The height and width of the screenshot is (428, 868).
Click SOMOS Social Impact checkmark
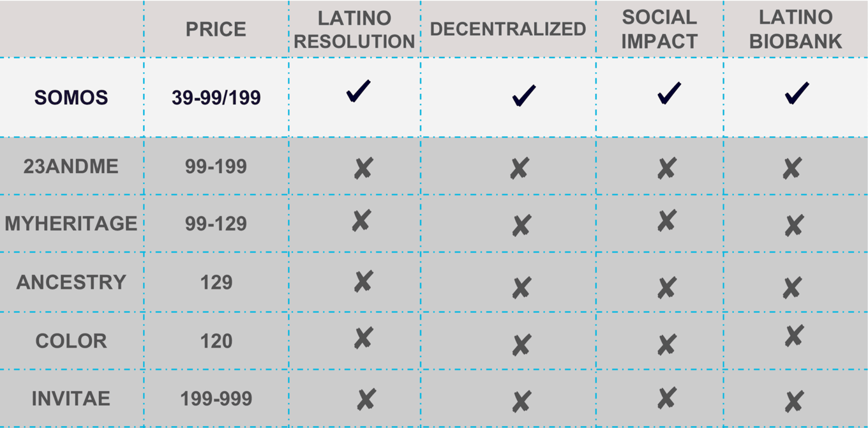pos(669,93)
